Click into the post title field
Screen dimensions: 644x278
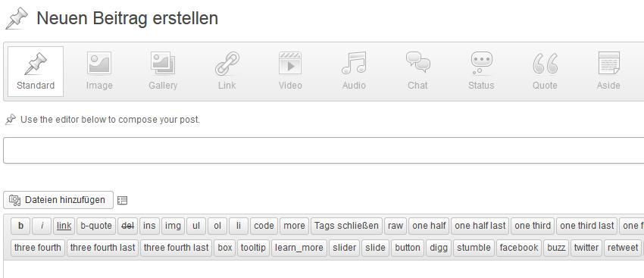pos(324,150)
